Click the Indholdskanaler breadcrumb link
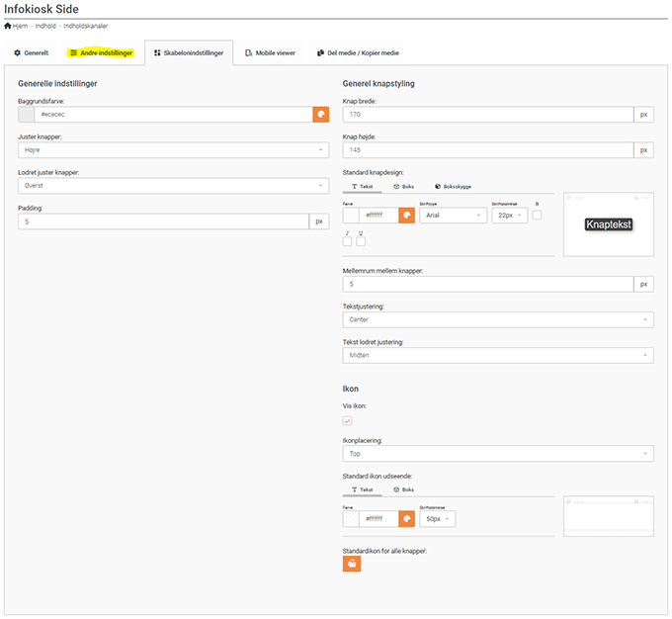This screenshot has height=619, width=672. (85, 26)
